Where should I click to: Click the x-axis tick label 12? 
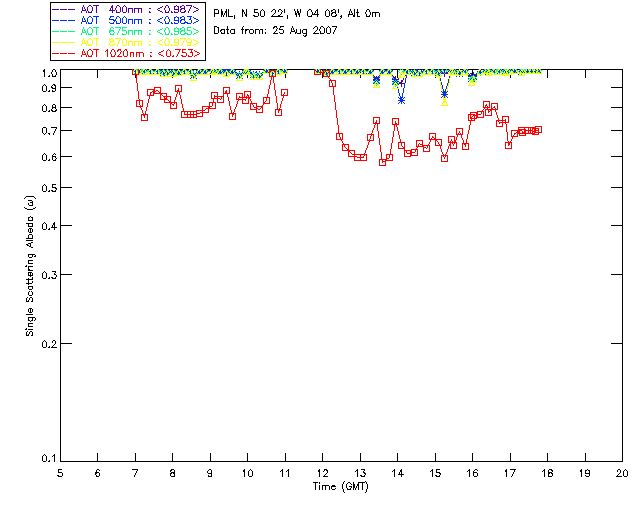click(x=322, y=473)
